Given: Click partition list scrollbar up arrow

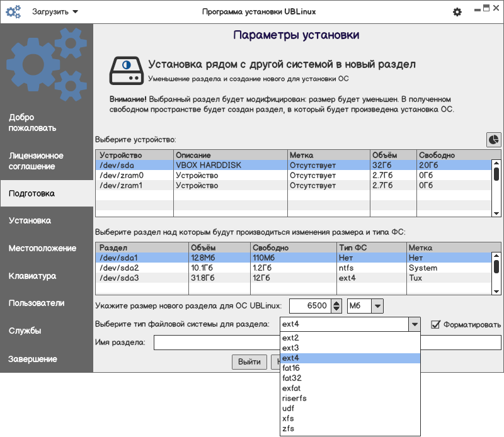Looking at the screenshot, I should (496, 256).
